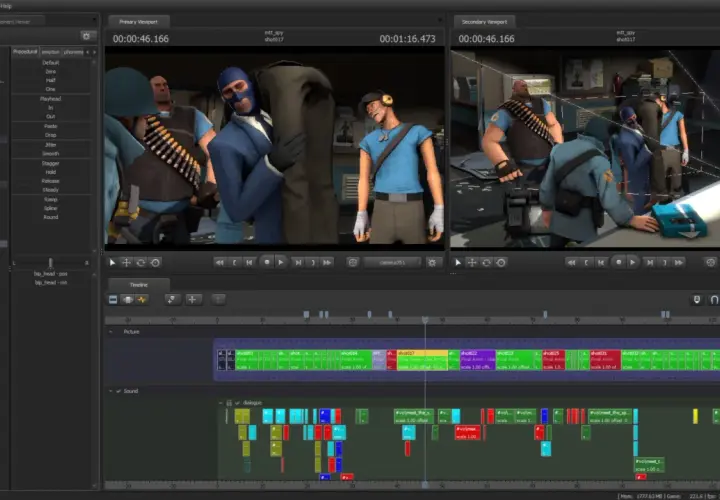720x500 pixels.
Task: Switch to Clip Editor mode in Timeline
Action: click(113, 300)
